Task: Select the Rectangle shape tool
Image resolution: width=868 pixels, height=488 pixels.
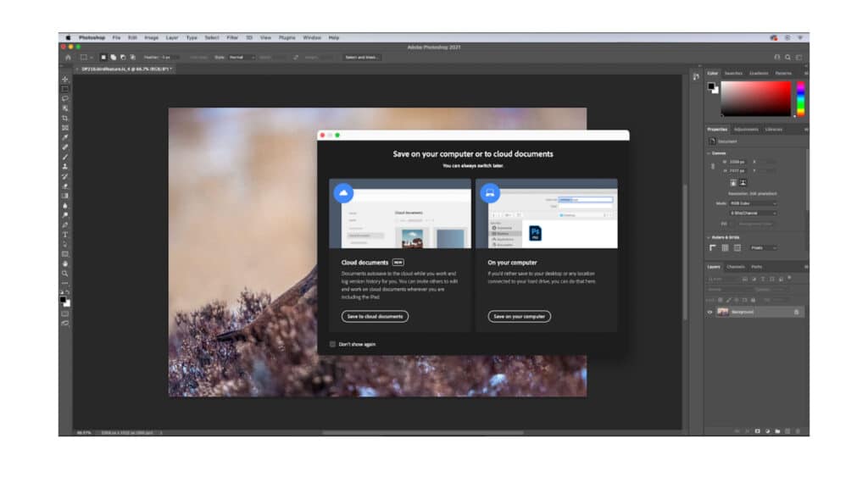Action: pyautogui.click(x=65, y=254)
